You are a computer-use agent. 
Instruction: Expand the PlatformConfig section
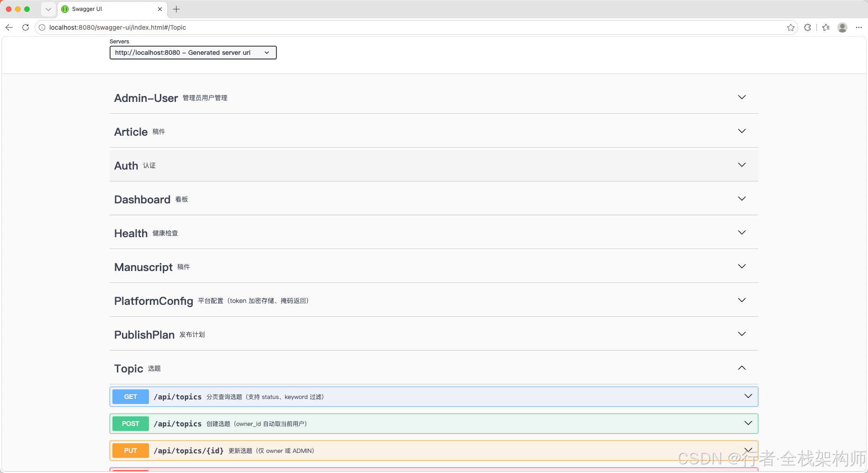[x=434, y=300]
